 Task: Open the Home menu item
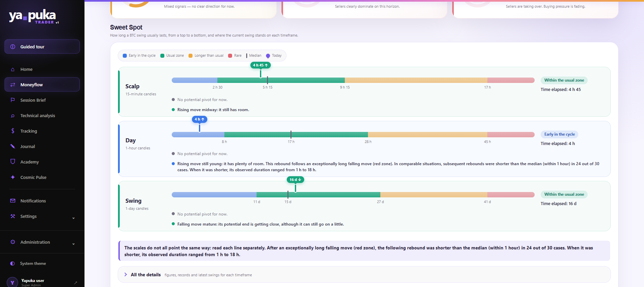42,69
